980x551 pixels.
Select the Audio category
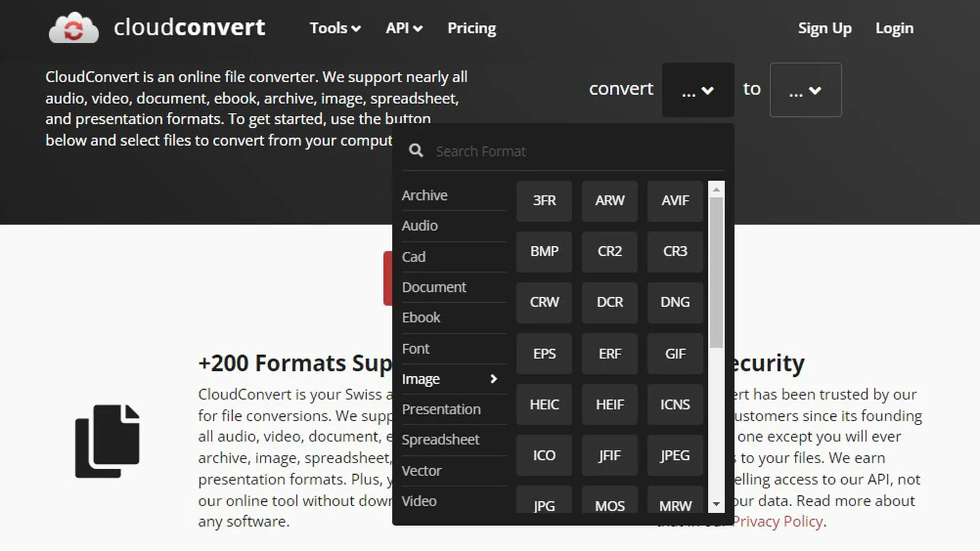pos(453,226)
